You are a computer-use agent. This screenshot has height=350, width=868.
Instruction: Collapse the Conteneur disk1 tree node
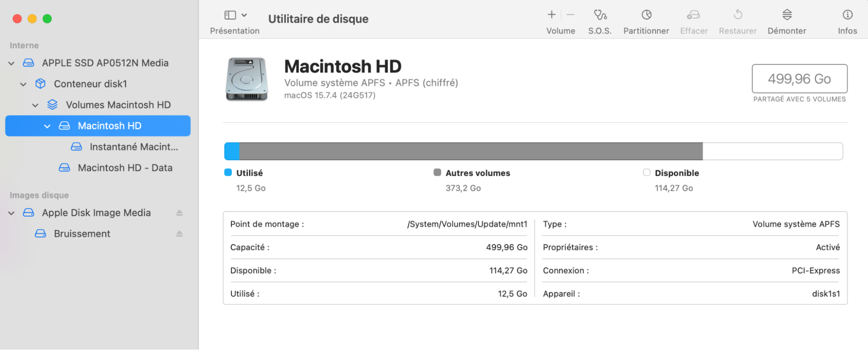point(23,84)
